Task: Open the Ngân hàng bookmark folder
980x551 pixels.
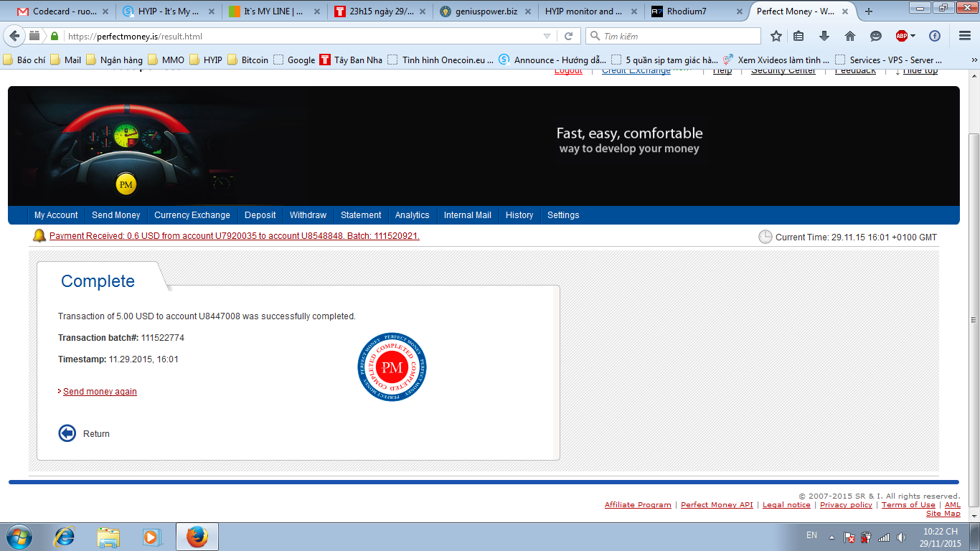Action: [115, 60]
